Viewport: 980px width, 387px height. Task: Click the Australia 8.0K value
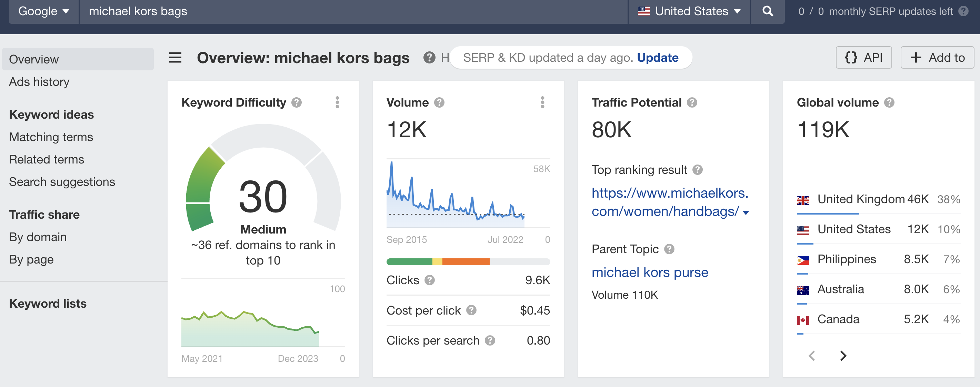coord(916,290)
